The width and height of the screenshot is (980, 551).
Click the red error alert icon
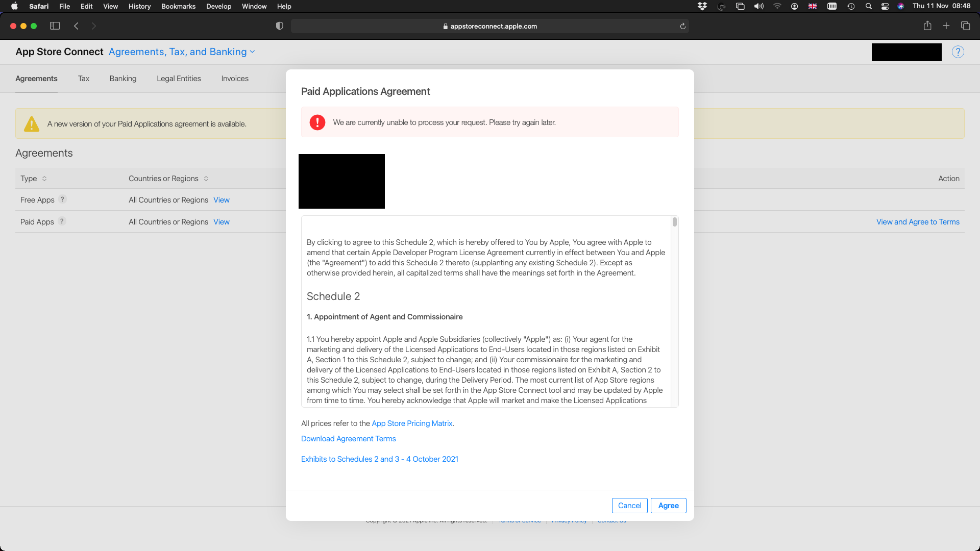coord(317,122)
